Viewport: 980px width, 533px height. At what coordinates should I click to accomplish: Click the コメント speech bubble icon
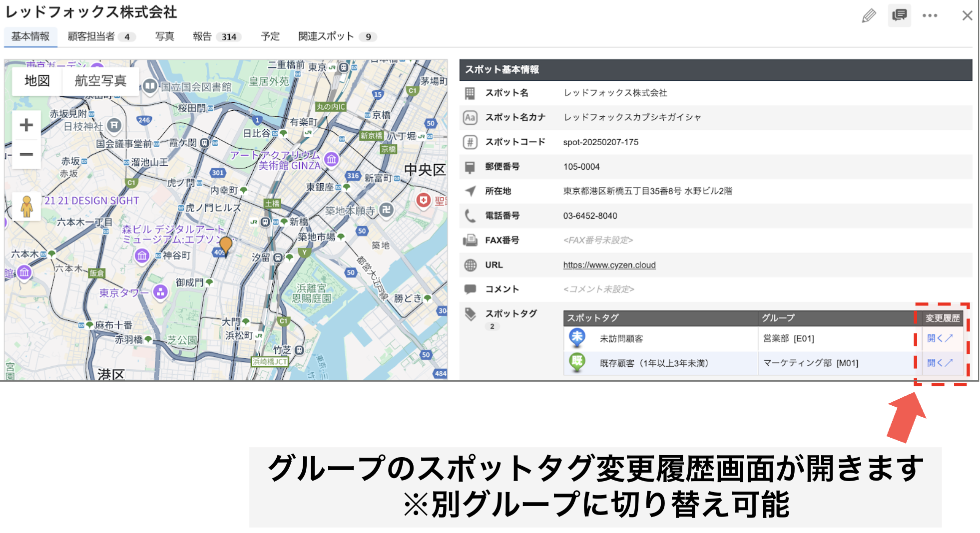pos(470,289)
